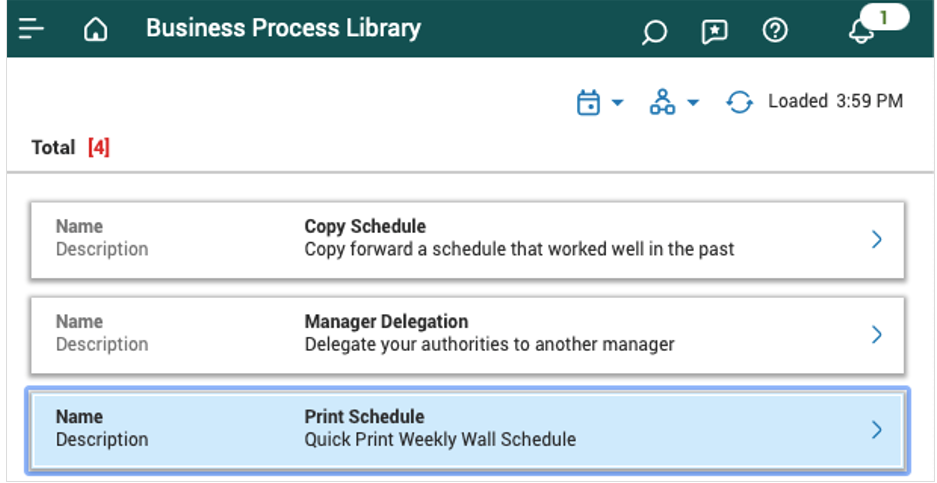Open the starred feedback chat icon
The height and width of the screenshot is (483, 937).
click(714, 32)
